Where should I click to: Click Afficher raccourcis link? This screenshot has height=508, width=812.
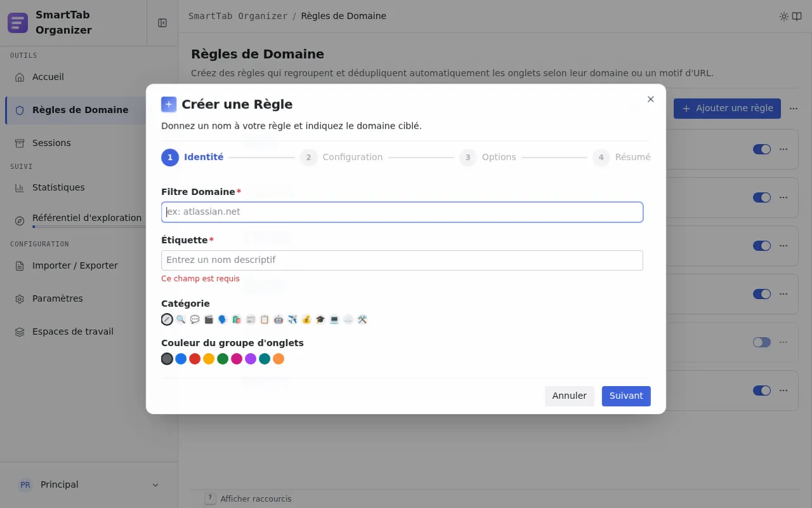pyautogui.click(x=256, y=499)
